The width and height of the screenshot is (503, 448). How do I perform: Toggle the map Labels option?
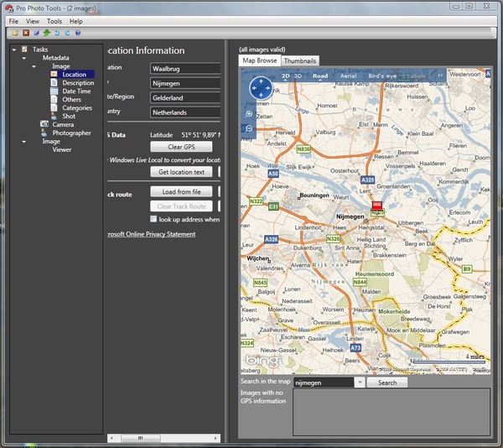pyautogui.click(x=416, y=76)
